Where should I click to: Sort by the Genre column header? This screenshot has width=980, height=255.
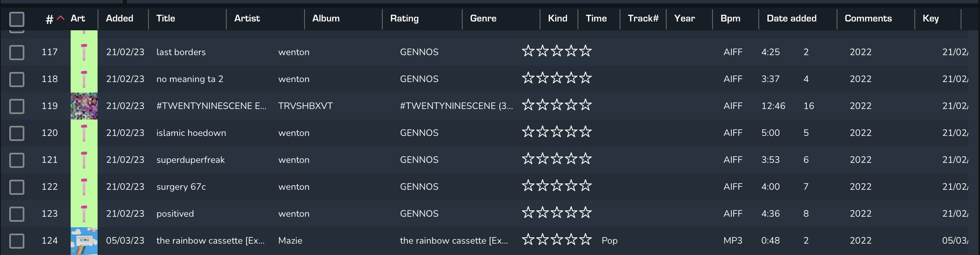(483, 19)
